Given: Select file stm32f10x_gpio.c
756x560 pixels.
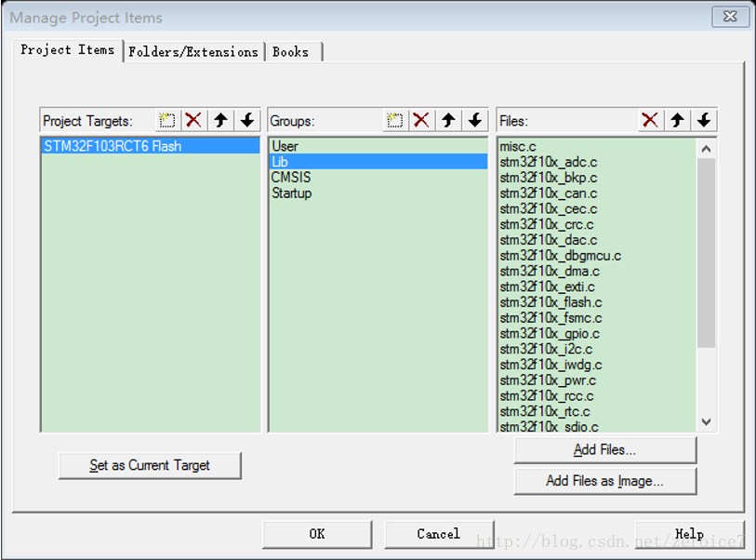Looking at the screenshot, I should click(597, 334).
